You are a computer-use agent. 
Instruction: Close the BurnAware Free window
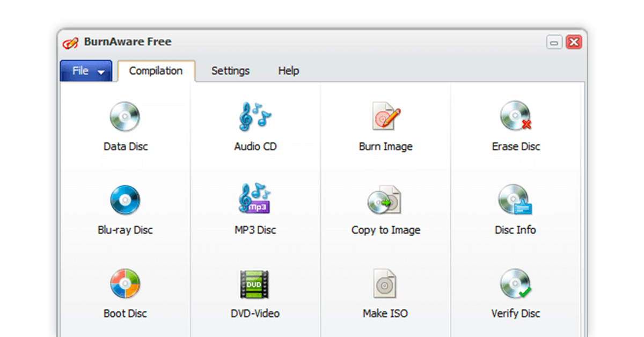click(x=574, y=42)
